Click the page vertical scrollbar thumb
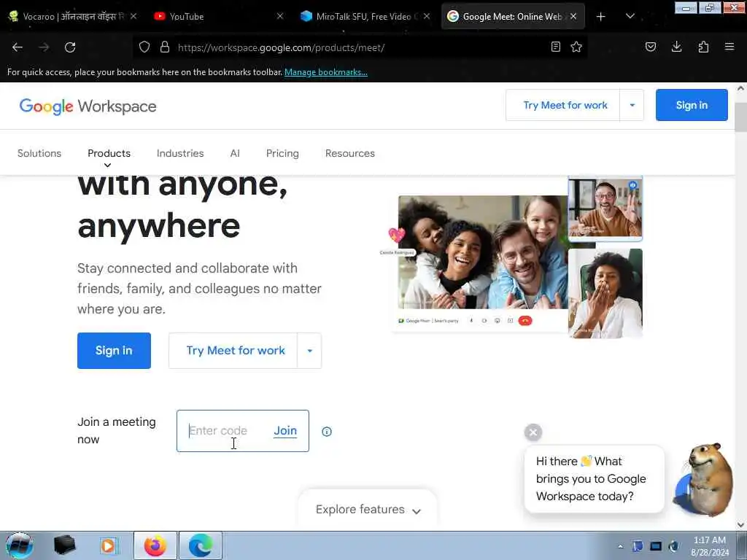This screenshot has height=560, width=747. point(740,117)
